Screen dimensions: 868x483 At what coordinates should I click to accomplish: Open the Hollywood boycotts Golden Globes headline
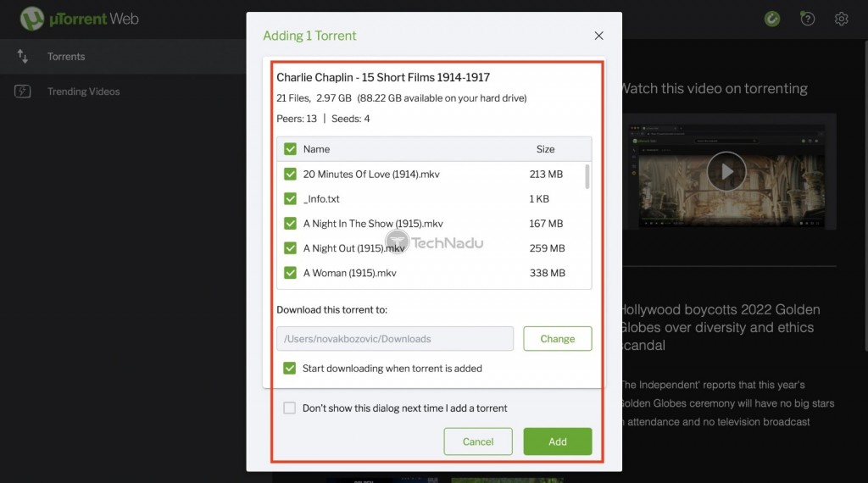coord(720,328)
